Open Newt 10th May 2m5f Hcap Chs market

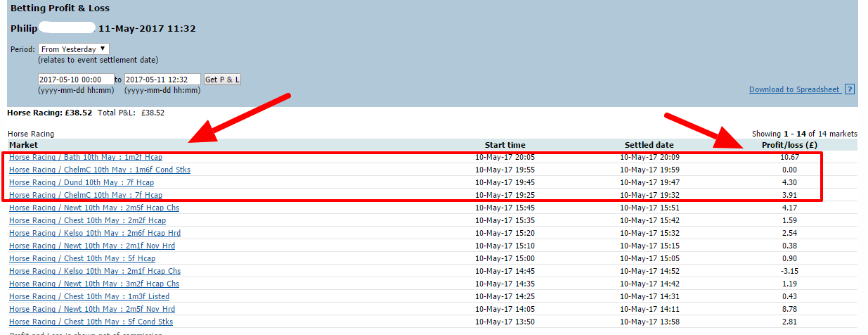(94, 208)
